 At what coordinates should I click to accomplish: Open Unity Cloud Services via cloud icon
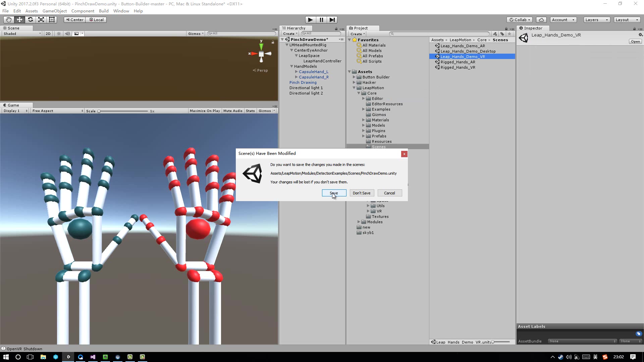[541, 19]
